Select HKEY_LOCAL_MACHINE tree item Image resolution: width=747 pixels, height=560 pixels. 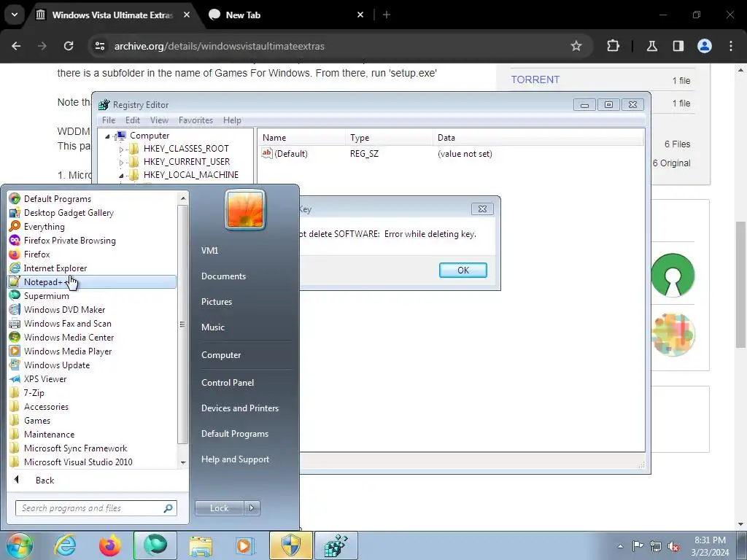190,175
